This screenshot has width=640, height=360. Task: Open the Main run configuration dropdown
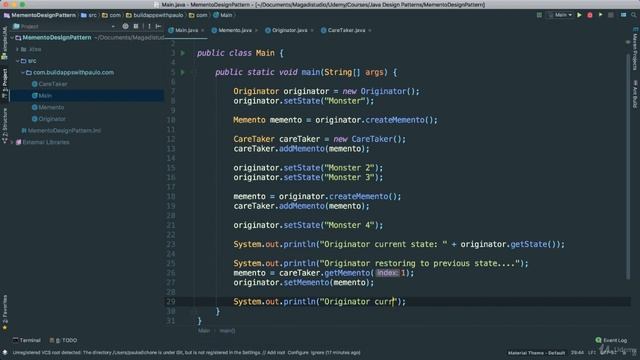[x=560, y=15]
